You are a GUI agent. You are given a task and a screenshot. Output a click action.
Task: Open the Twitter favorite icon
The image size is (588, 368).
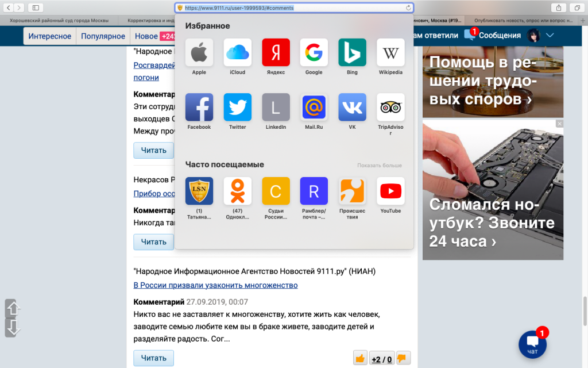pyautogui.click(x=237, y=108)
